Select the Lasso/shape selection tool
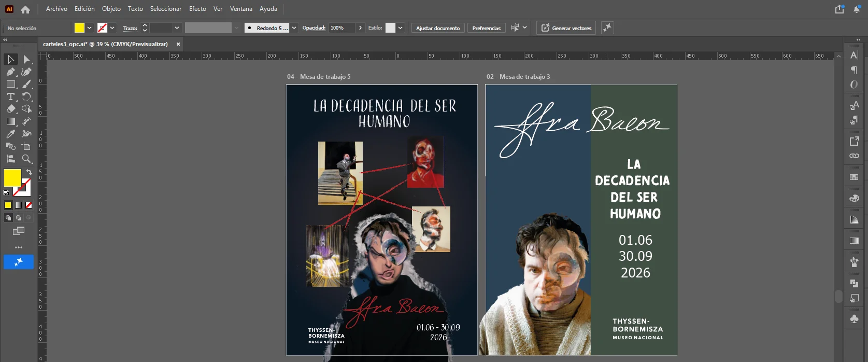The width and height of the screenshot is (868, 362). pos(27,109)
